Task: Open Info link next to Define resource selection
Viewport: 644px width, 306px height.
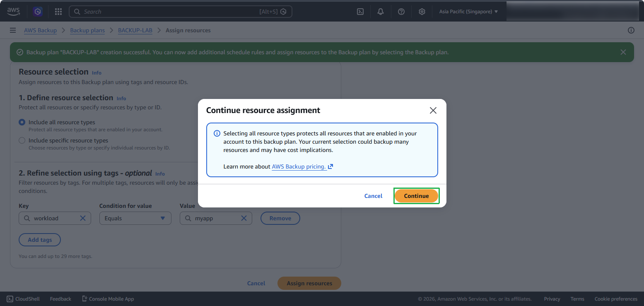Action: (121, 99)
